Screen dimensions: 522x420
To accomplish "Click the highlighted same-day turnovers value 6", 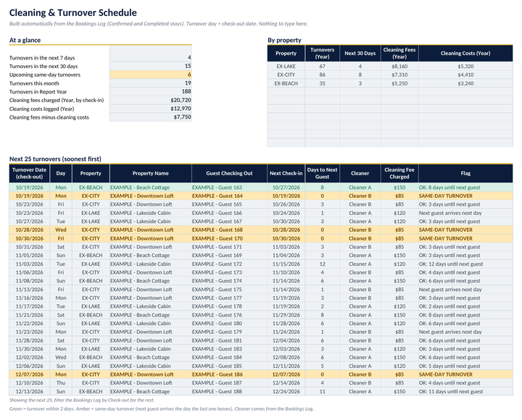I will point(151,75).
